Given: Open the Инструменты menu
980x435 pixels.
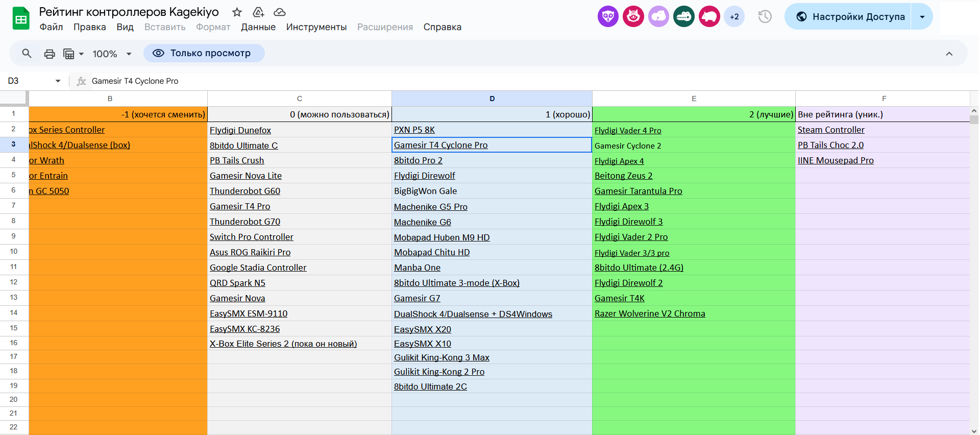Looking at the screenshot, I should point(316,27).
